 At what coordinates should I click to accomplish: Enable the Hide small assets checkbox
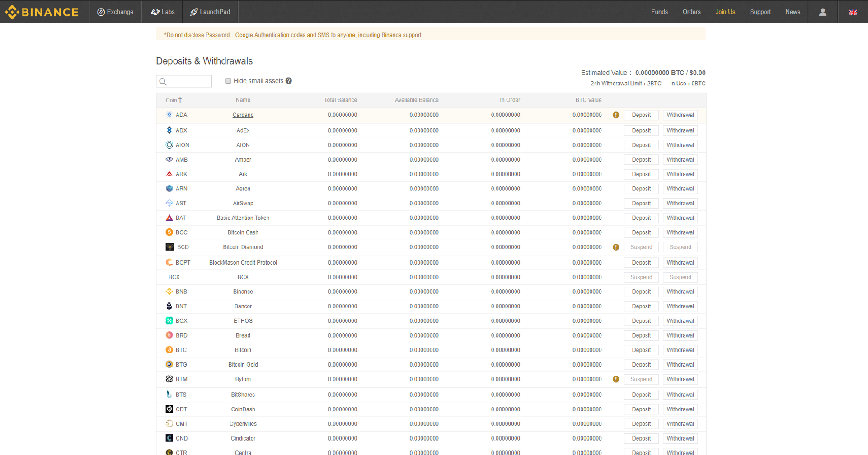[228, 81]
